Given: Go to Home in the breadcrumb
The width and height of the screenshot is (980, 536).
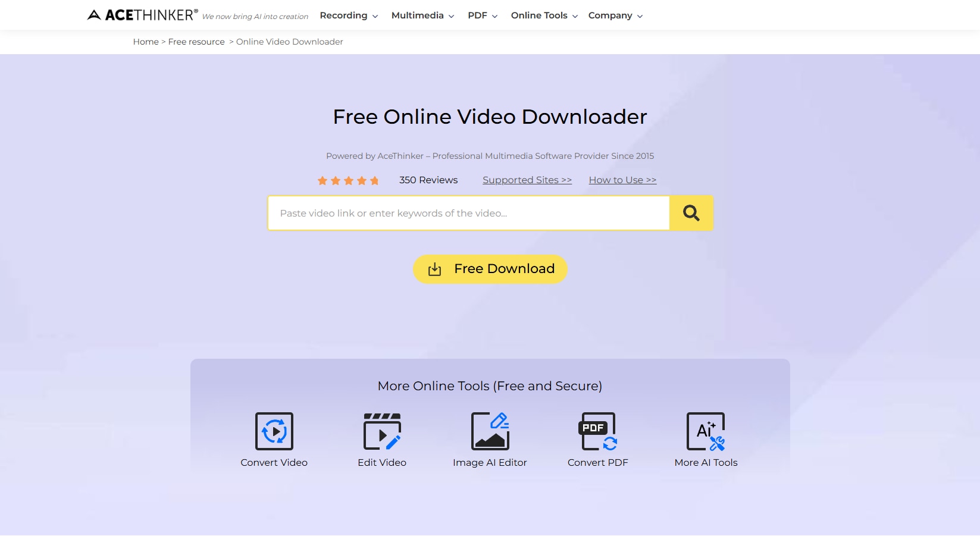Looking at the screenshot, I should (146, 42).
